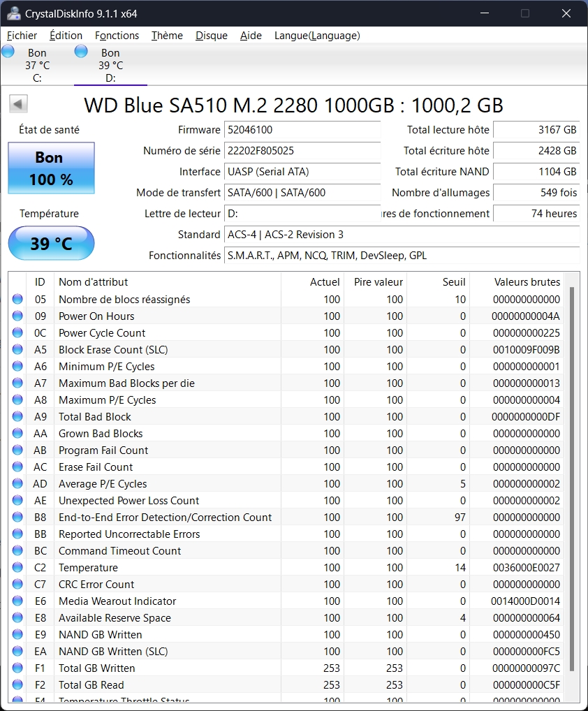Click status orb of Command Timeout Count row
This screenshot has height=711, width=588.
pyautogui.click(x=17, y=551)
